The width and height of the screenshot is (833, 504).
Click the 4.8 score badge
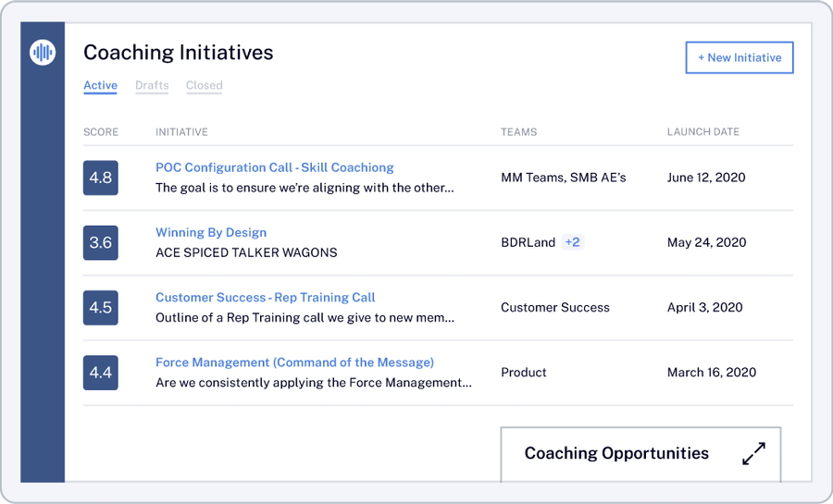(100, 178)
